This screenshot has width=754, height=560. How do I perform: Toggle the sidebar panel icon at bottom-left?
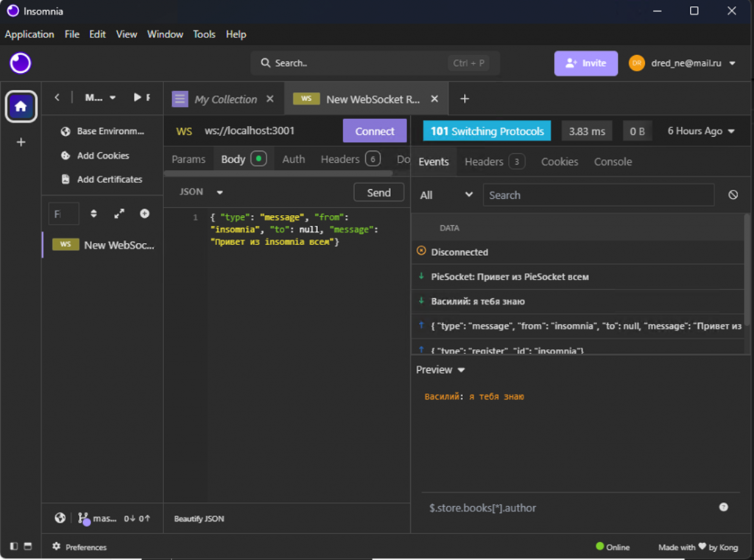pyautogui.click(x=14, y=546)
